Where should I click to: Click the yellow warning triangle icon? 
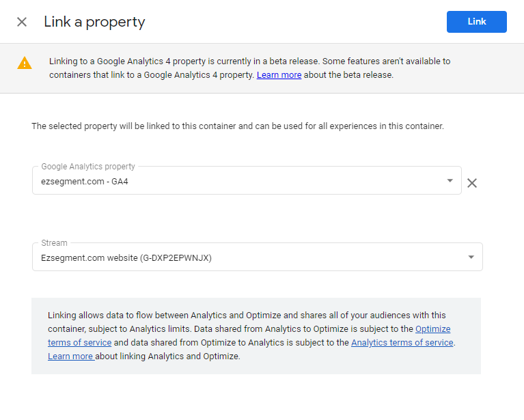[25, 63]
